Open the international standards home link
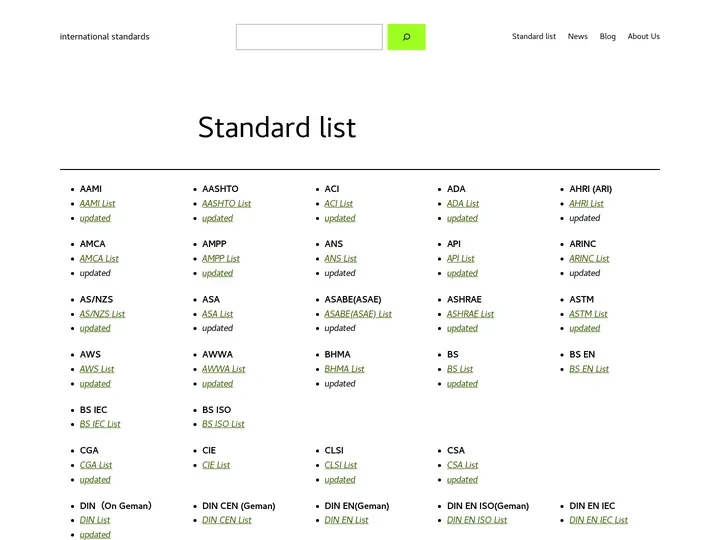Screen dimensions: 720x540 (x=105, y=37)
